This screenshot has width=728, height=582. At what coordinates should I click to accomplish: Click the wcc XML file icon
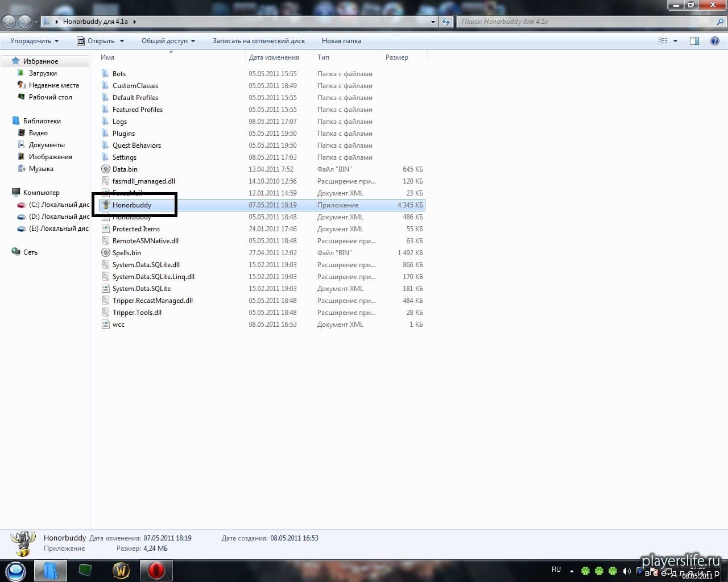[105, 325]
